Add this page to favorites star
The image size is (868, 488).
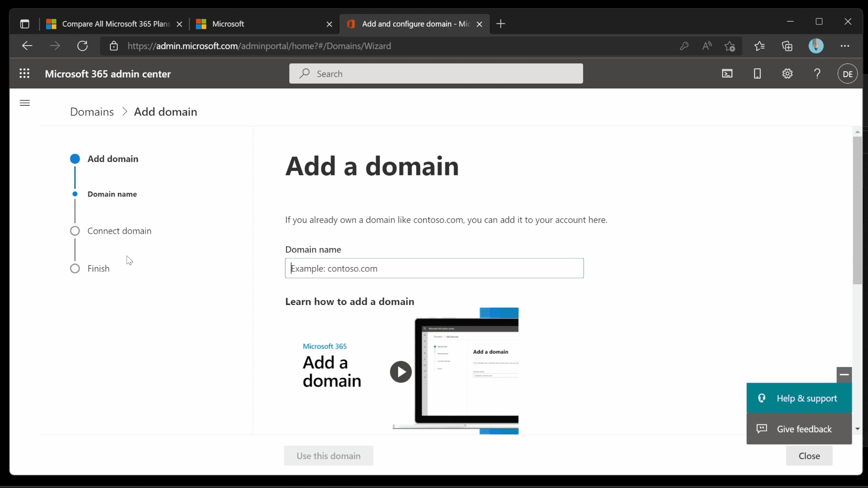point(730,46)
